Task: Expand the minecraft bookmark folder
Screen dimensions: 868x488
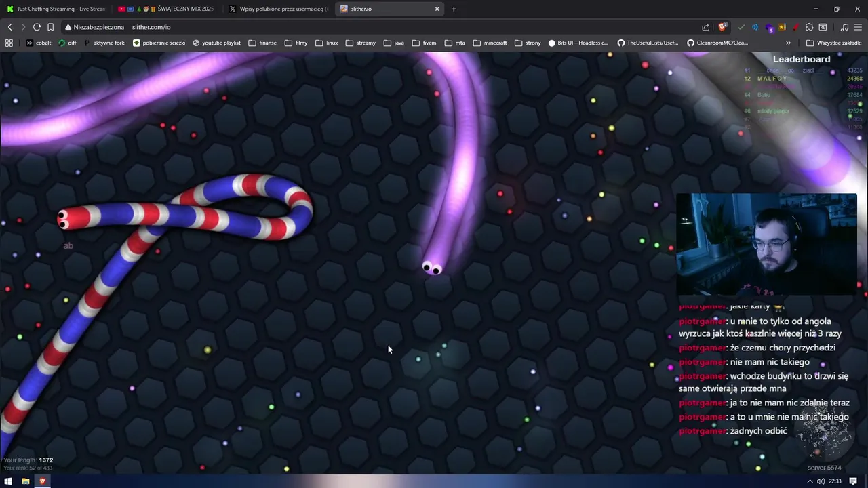Action: [x=490, y=43]
